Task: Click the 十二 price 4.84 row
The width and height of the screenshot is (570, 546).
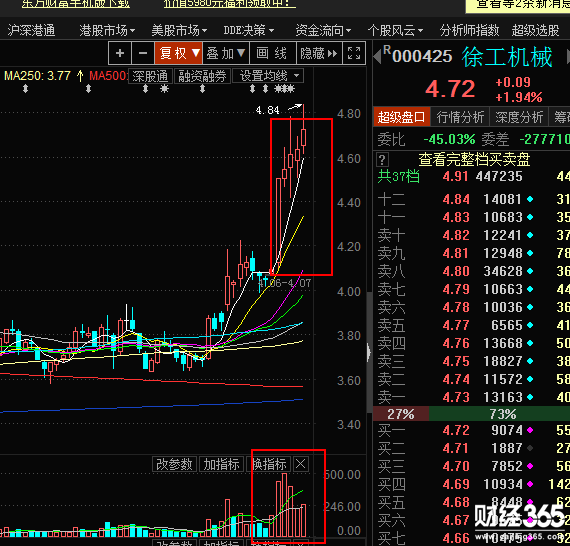Action: pos(471,199)
